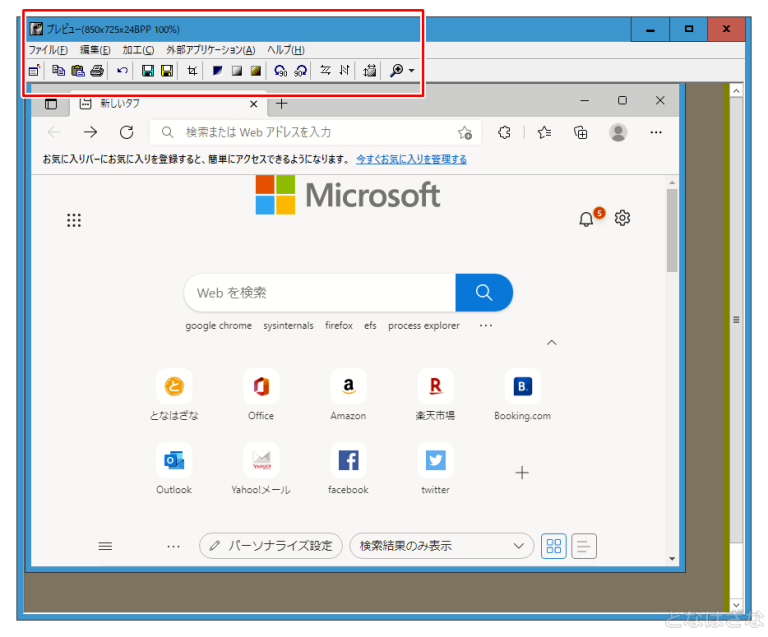Click the Edge forward arrow

pyautogui.click(x=90, y=132)
